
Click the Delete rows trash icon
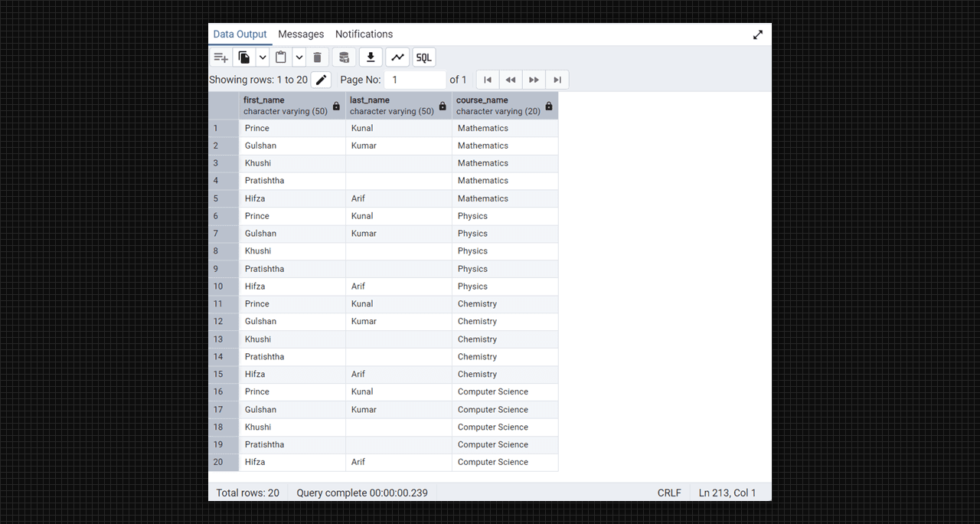318,57
